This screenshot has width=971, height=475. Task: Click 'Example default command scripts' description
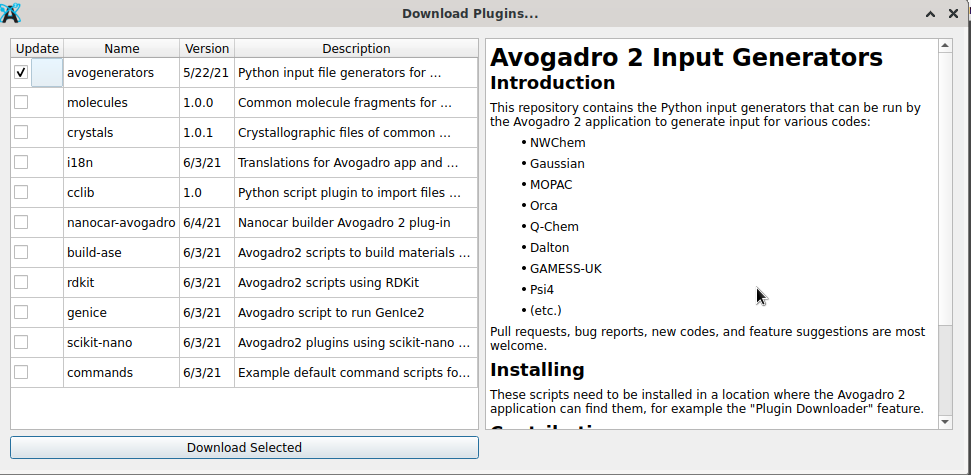click(x=356, y=372)
